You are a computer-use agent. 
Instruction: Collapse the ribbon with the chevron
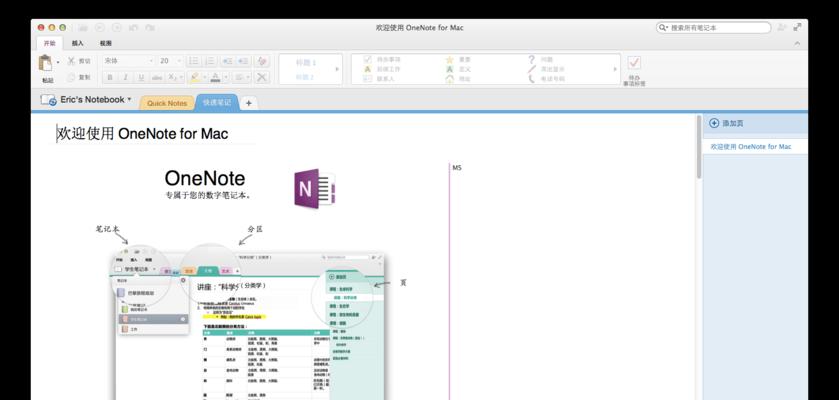click(797, 43)
